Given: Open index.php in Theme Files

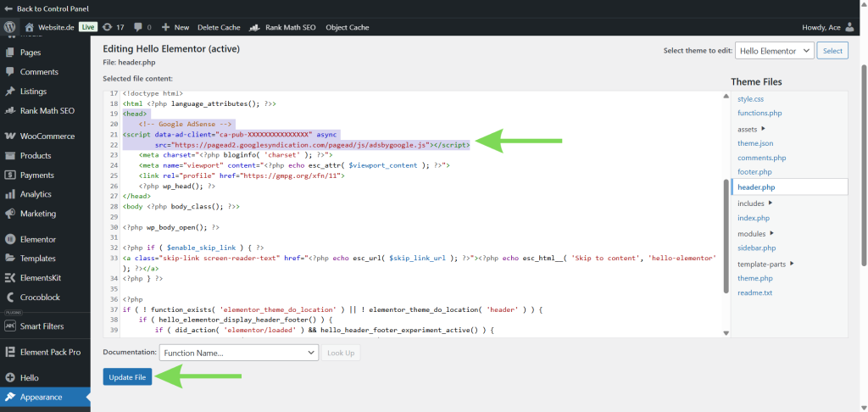Looking at the screenshot, I should [x=754, y=218].
